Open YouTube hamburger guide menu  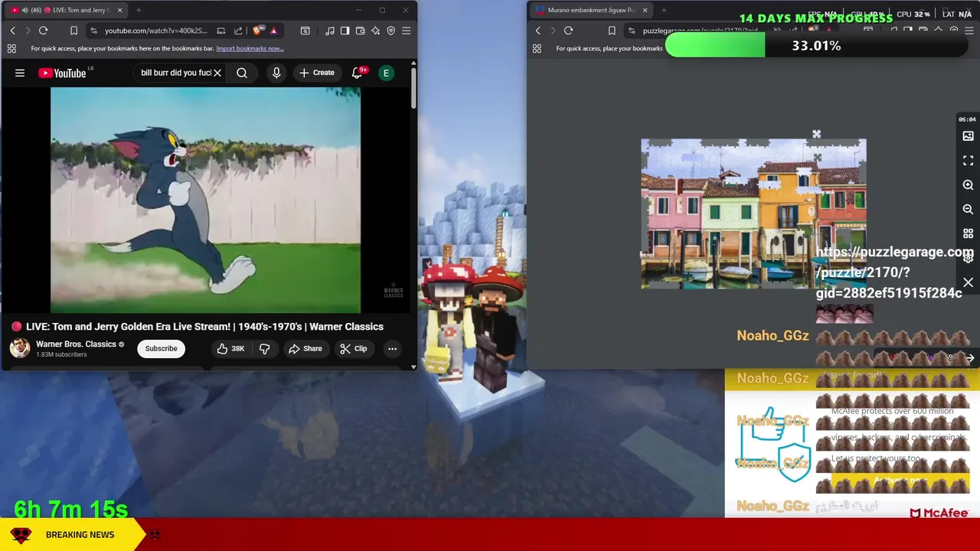(x=20, y=73)
